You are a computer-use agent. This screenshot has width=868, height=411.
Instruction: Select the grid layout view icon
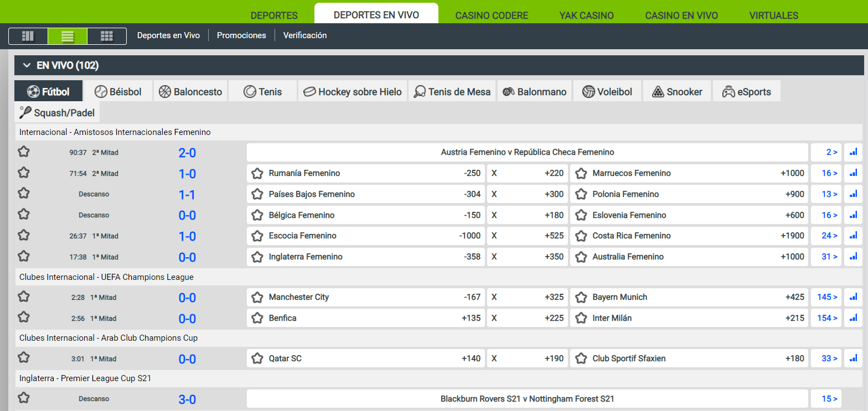point(107,37)
